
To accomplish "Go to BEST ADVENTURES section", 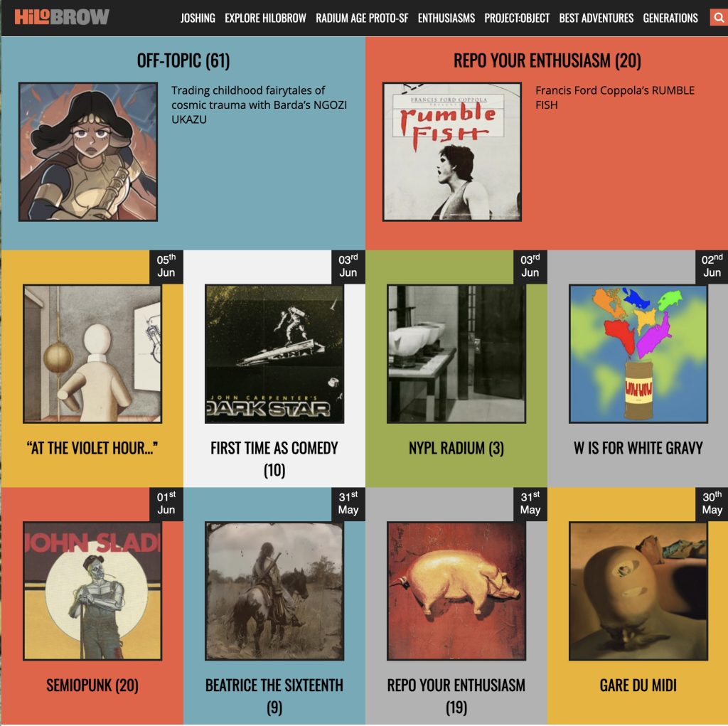I will 596,18.
